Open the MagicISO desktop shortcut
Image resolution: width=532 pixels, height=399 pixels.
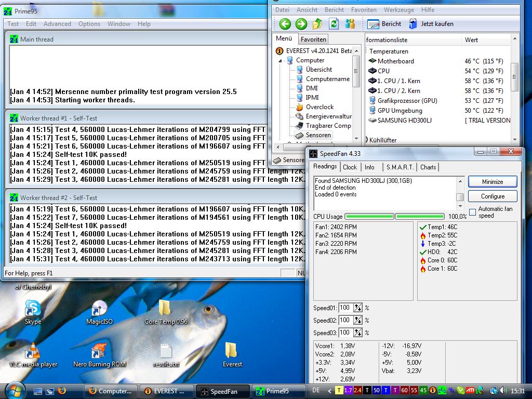[x=99, y=312]
